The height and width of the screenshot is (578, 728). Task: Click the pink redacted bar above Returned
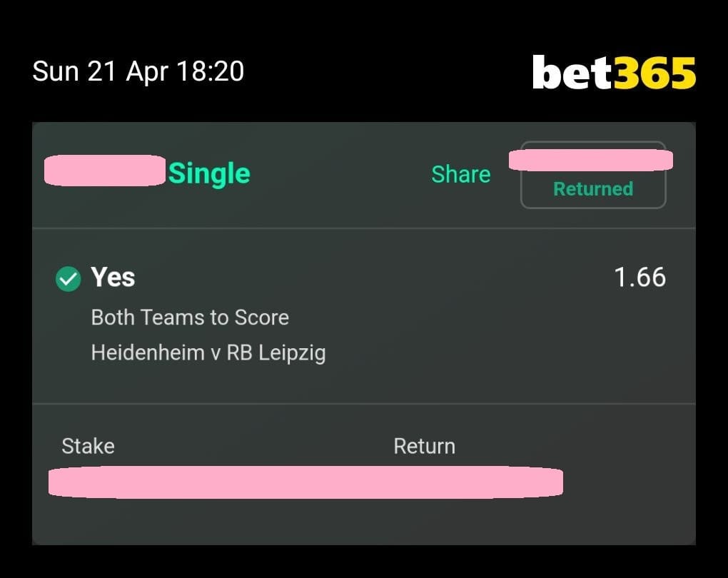pyautogui.click(x=590, y=160)
